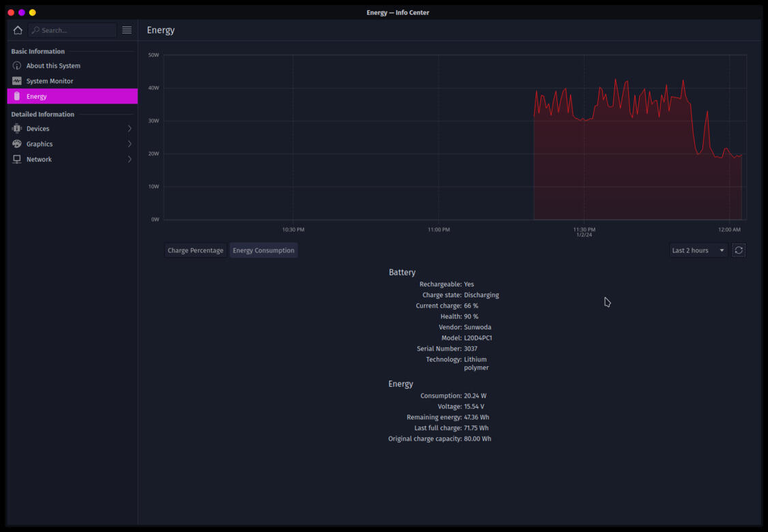This screenshot has height=532, width=768.
Task: Click the Battery section heading
Action: click(402, 272)
